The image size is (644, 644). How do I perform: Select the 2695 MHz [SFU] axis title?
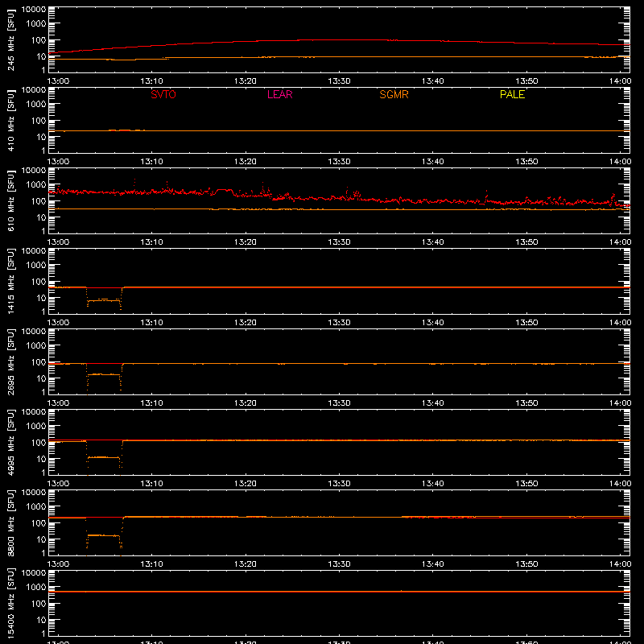tap(11, 361)
